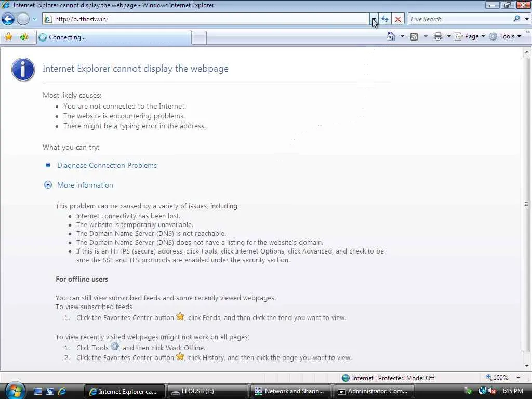532x399 pixels.
Task: Click the Back navigation arrow button
Action: 8,19
